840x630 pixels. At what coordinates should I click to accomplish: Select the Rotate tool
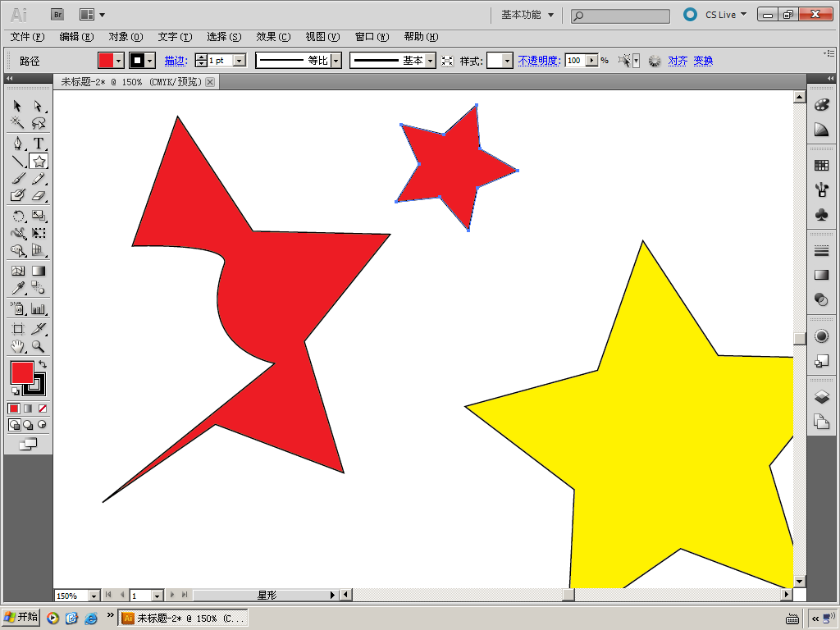click(18, 216)
